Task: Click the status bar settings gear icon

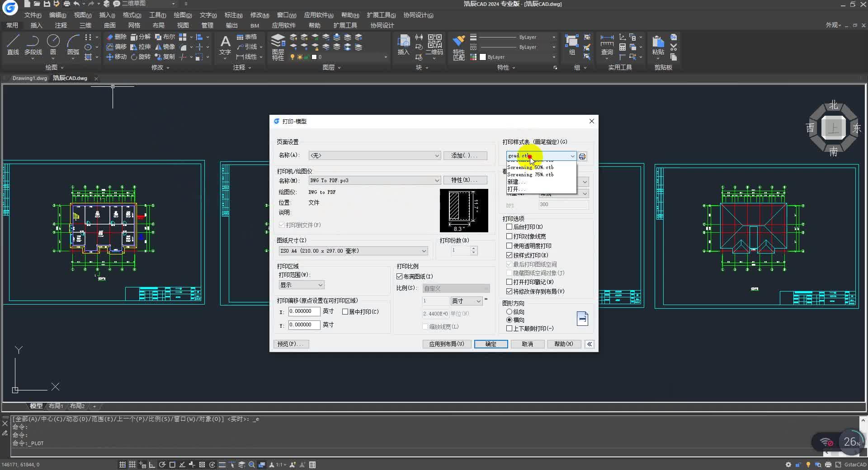Action: click(788, 465)
